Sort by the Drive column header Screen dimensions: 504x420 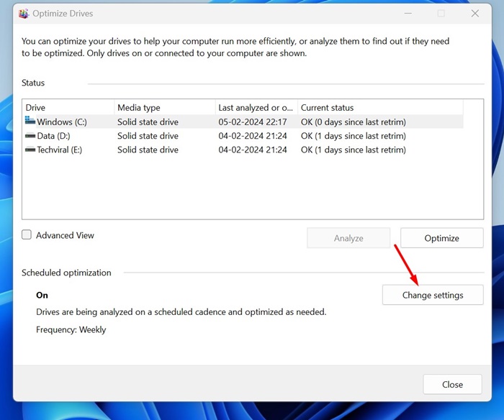pyautogui.click(x=68, y=108)
